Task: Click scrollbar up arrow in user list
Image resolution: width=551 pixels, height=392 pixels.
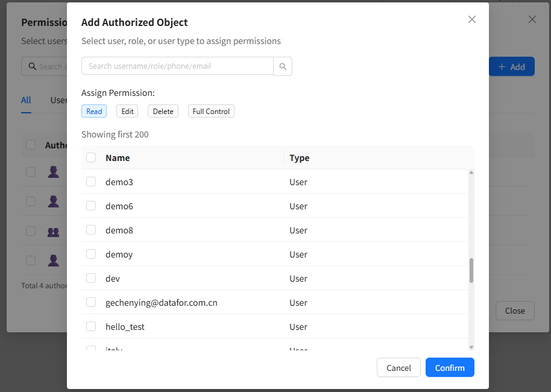Action: (471, 173)
